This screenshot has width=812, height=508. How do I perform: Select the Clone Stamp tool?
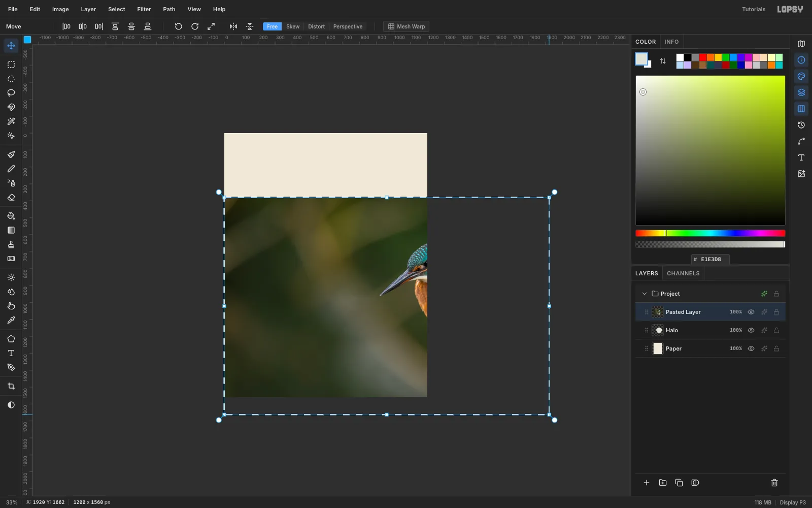coord(11,244)
